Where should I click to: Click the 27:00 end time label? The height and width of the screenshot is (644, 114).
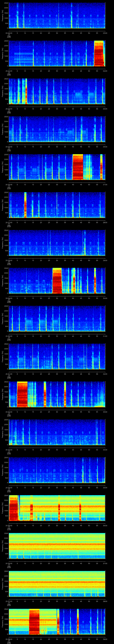pos(105,184)
